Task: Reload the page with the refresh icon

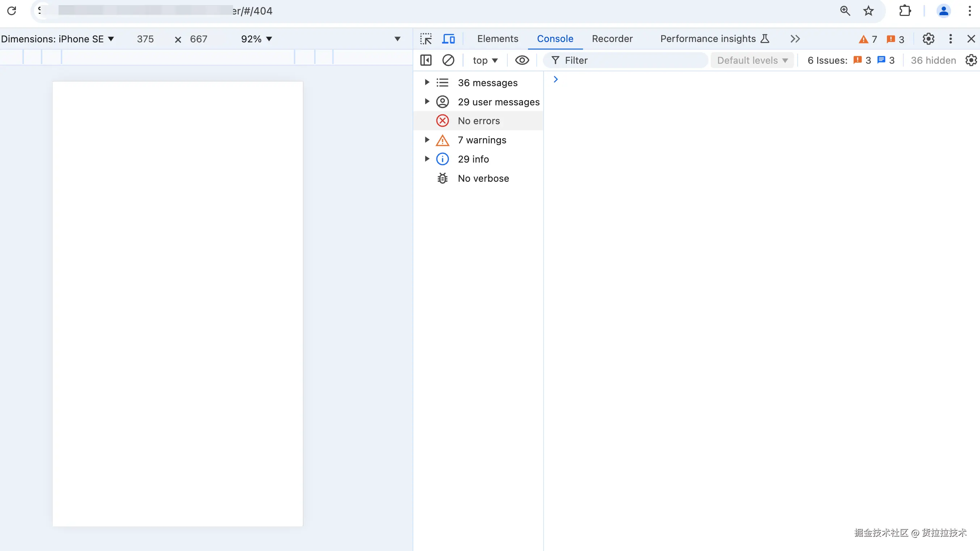Action: 12,11
